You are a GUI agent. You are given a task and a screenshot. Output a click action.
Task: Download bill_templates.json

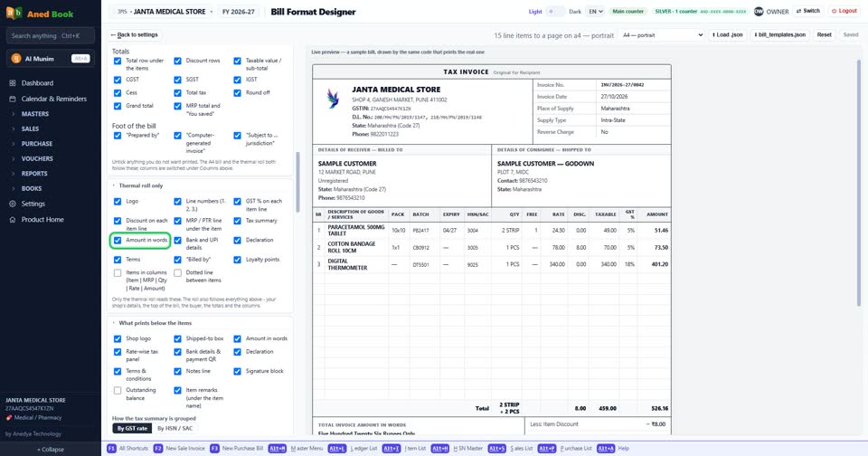pyautogui.click(x=780, y=35)
